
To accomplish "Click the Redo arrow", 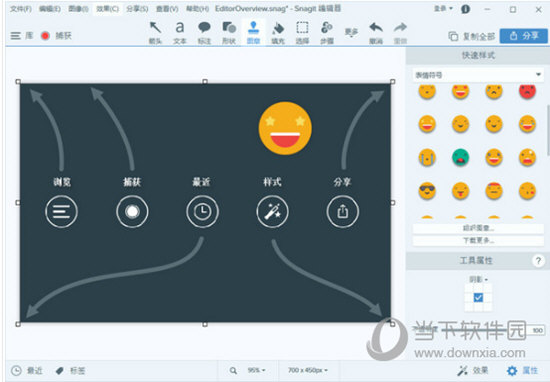I will (400, 33).
